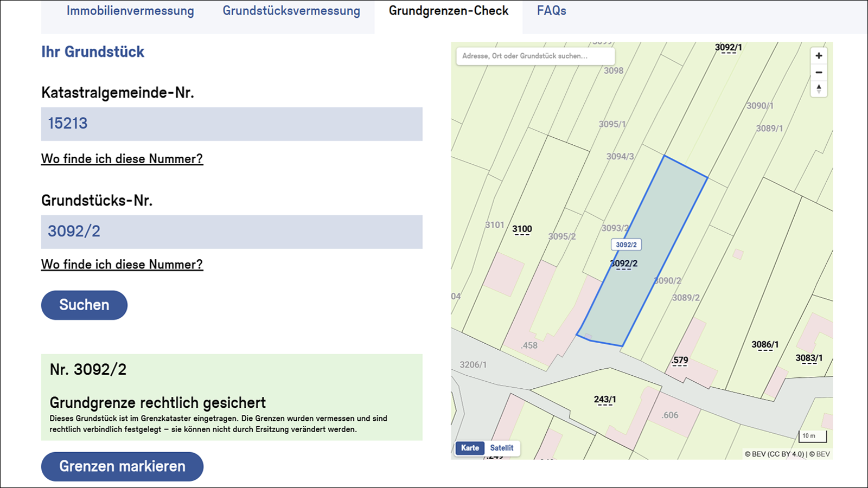Click parcel label 3092/1 on map
Screen dimensions: 868x488
click(728, 48)
